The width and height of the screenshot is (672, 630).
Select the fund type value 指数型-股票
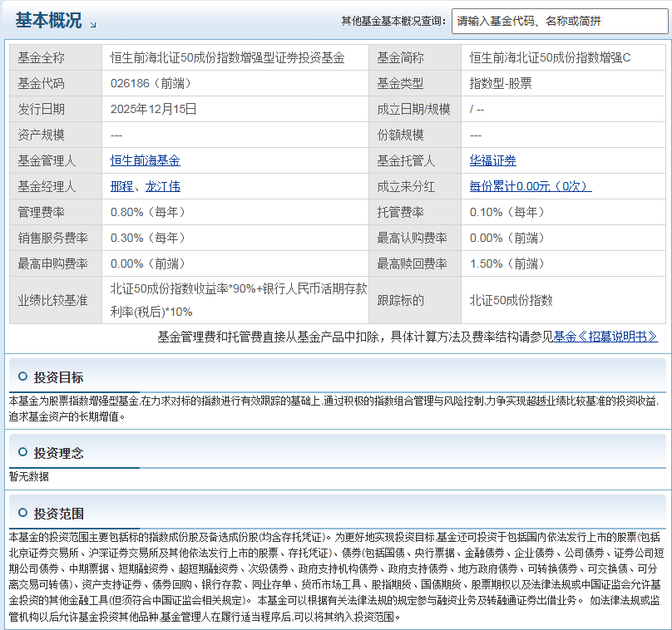[501, 83]
